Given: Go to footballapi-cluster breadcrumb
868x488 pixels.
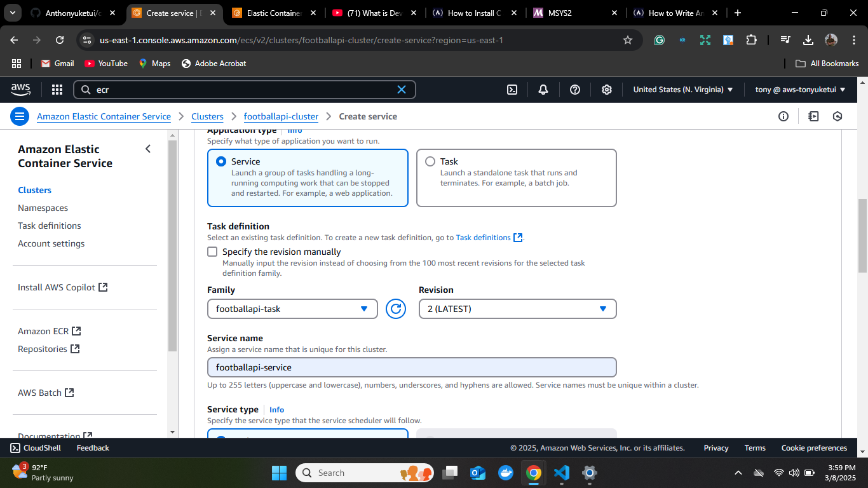Looking at the screenshot, I should pos(281,116).
